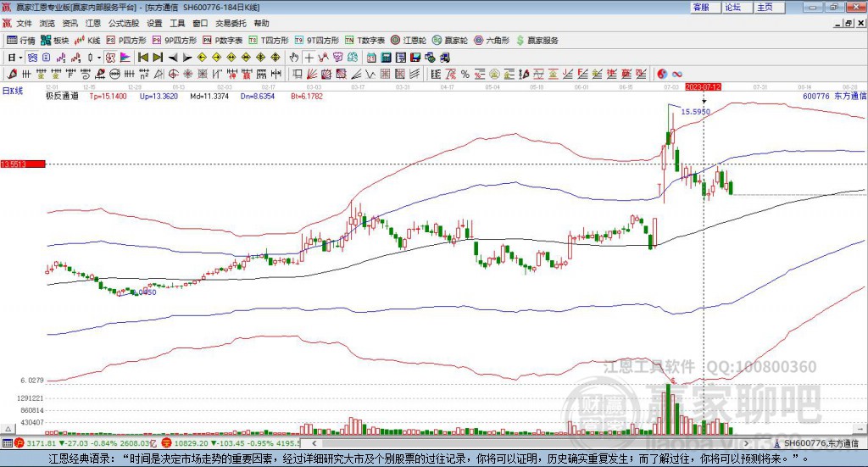This screenshot has width=868, height=467.
Task: Open the 帮助 menu
Action: (x=261, y=23)
